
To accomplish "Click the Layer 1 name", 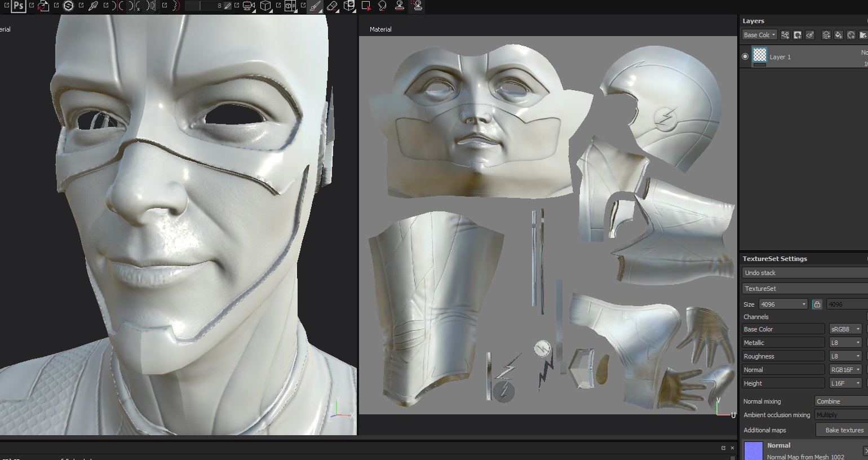I will pyautogui.click(x=780, y=57).
